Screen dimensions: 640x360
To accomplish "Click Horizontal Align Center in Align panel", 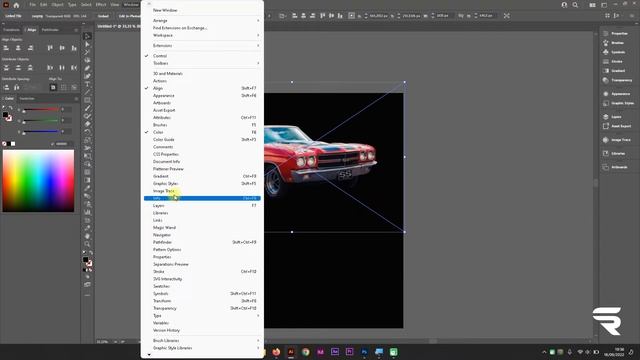I will [18, 48].
